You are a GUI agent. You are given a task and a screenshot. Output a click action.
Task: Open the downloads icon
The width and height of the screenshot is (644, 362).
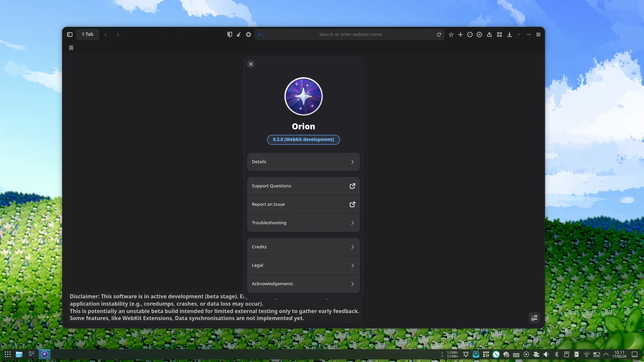pyautogui.click(x=509, y=35)
